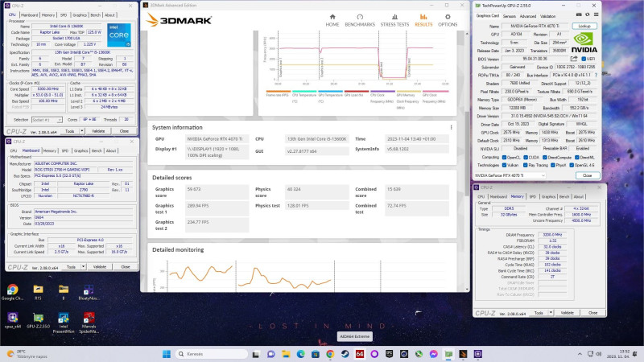This screenshot has width=644, height=362.
Task: Toggle Ray Tracing checkbox in GPU-Z
Action: 526,166
